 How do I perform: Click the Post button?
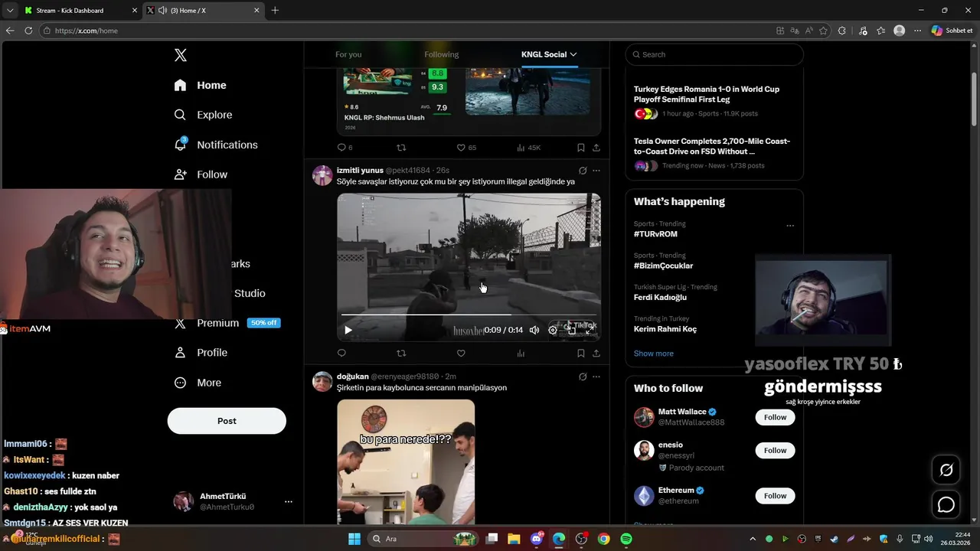(x=227, y=421)
